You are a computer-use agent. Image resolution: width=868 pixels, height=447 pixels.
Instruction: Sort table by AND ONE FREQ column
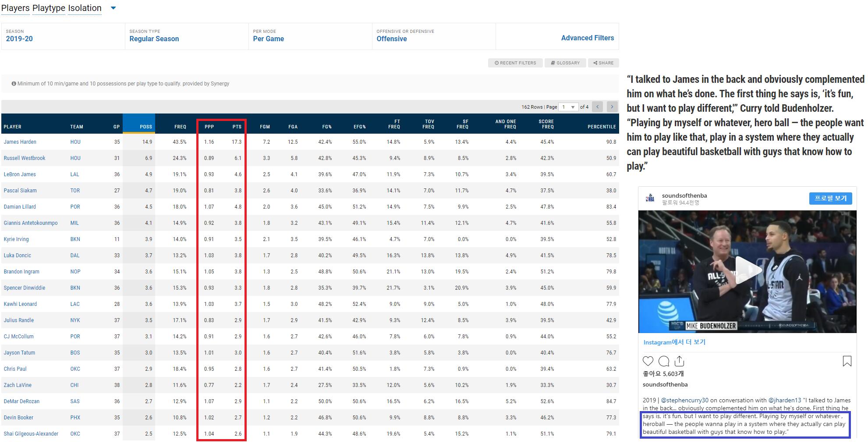click(506, 124)
